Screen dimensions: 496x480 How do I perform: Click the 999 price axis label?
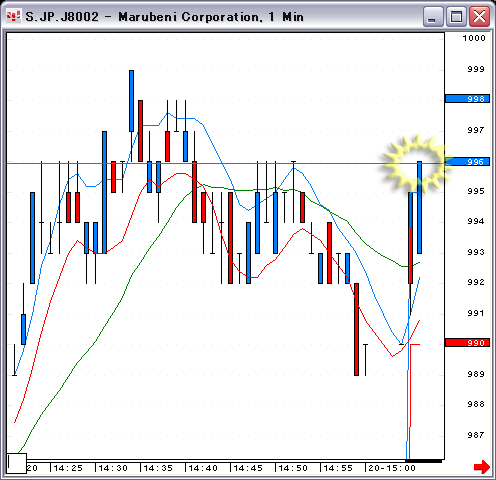pyautogui.click(x=476, y=69)
